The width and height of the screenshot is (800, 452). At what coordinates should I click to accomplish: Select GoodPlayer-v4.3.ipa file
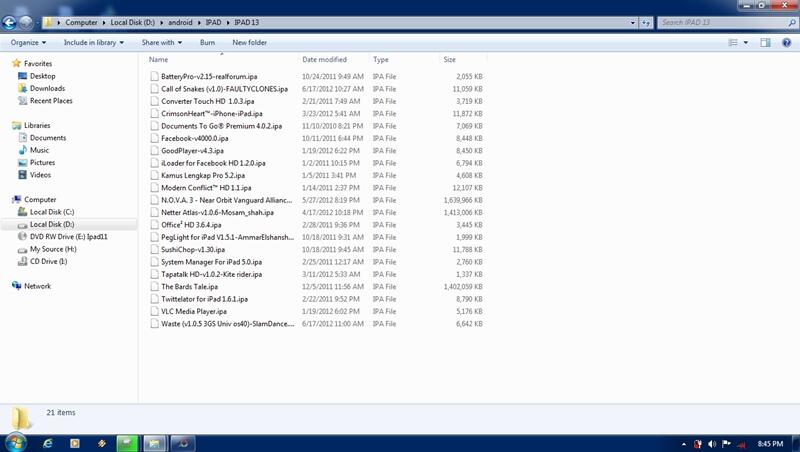(x=192, y=150)
